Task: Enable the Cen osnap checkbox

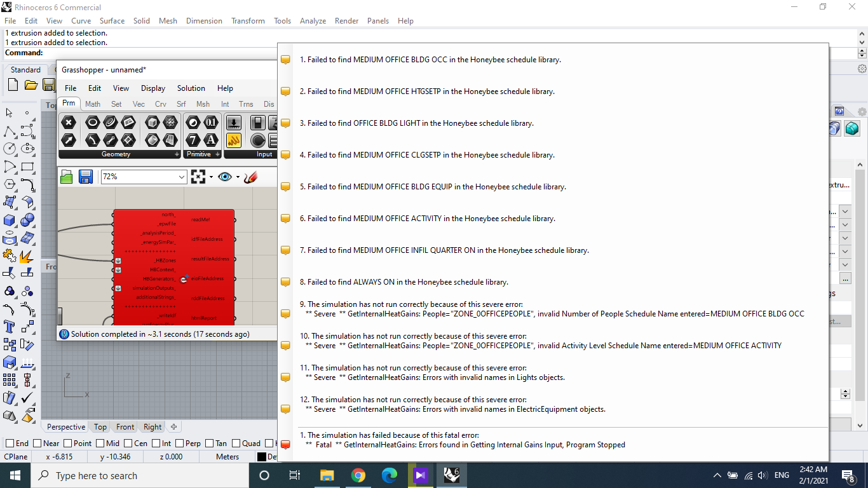Action: pyautogui.click(x=128, y=444)
